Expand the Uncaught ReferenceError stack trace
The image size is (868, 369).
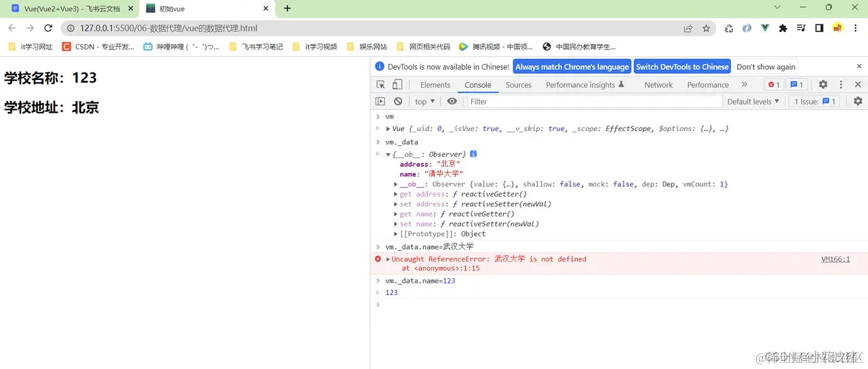pos(389,259)
